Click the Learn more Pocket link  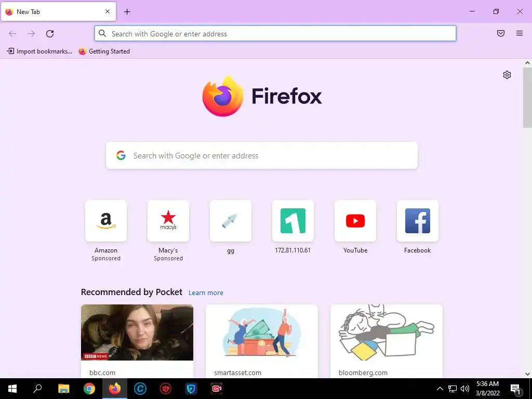(x=206, y=293)
